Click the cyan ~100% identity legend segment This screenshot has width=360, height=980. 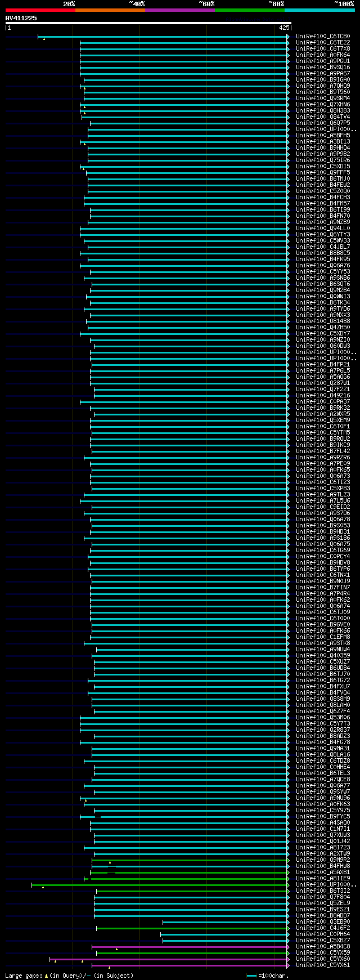click(x=319, y=10)
